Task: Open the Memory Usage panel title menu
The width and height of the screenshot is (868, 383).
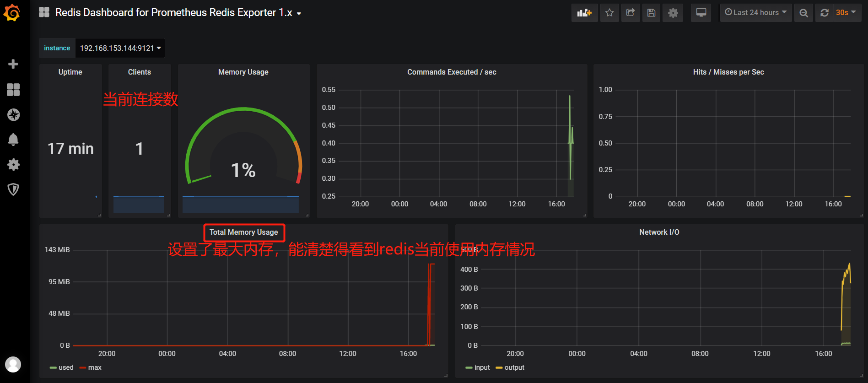Action: [x=243, y=72]
